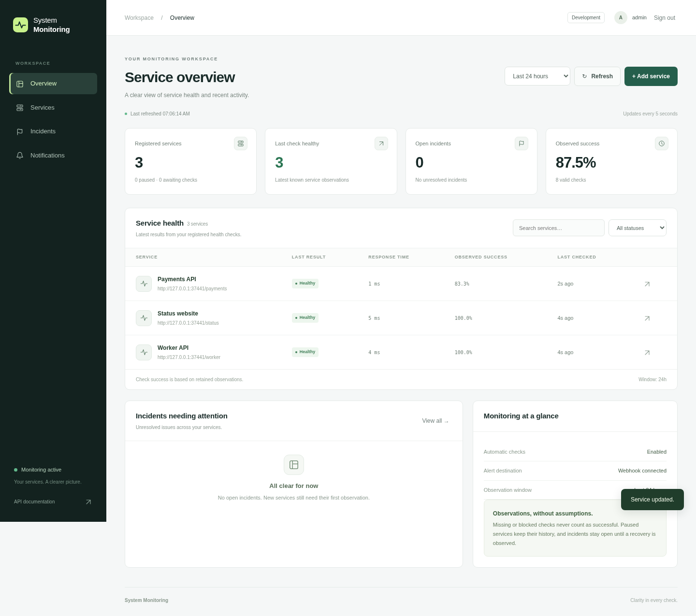Viewport: 696px width, 616px height.
Task: Go to Overview in the sidebar
Action: [x=53, y=84]
